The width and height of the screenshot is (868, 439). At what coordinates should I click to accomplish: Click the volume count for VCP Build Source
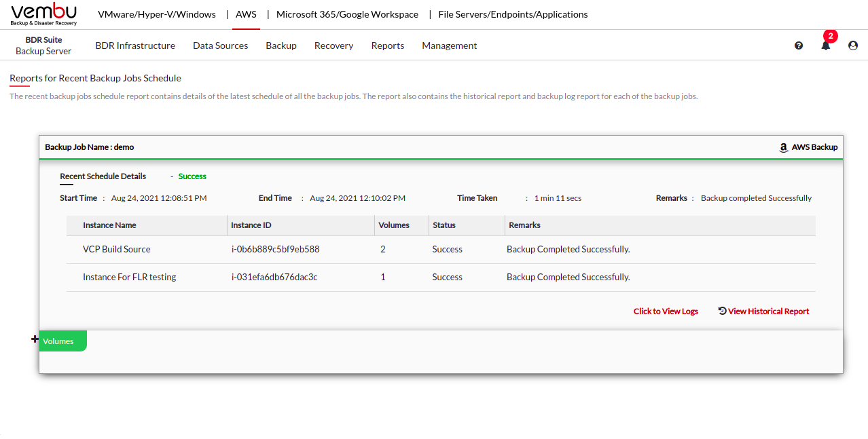click(x=383, y=249)
